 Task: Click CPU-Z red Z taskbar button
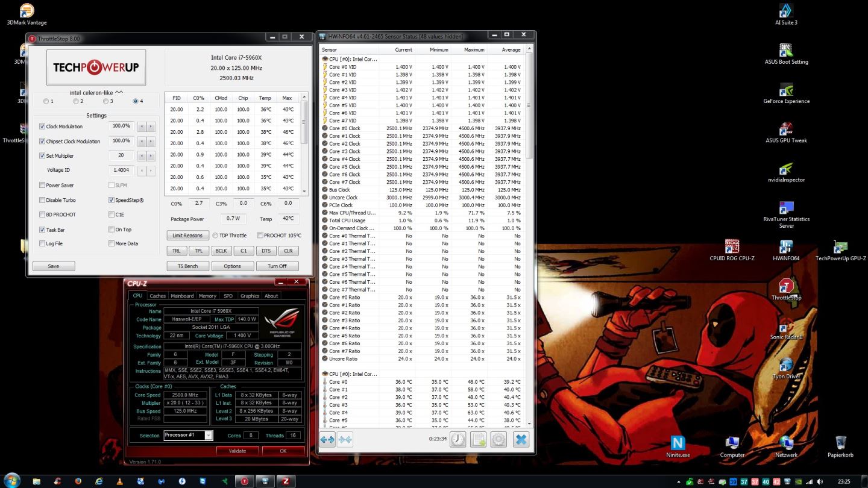(x=286, y=481)
